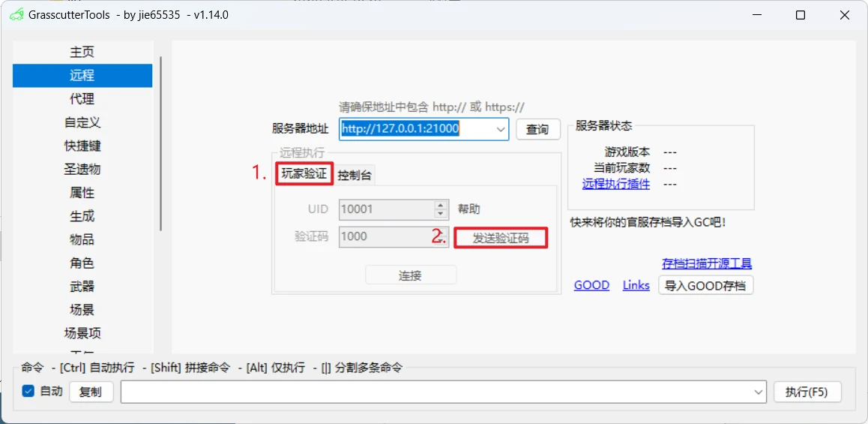Close the GrasscutterTools window
Image resolution: width=868 pixels, height=424 pixels.
point(845,15)
